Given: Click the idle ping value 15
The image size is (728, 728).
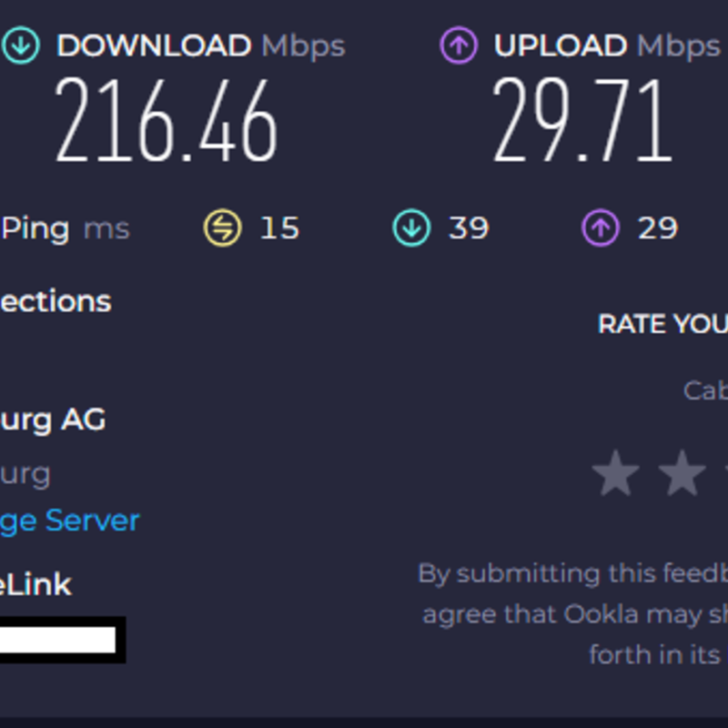Looking at the screenshot, I should pos(279,228).
